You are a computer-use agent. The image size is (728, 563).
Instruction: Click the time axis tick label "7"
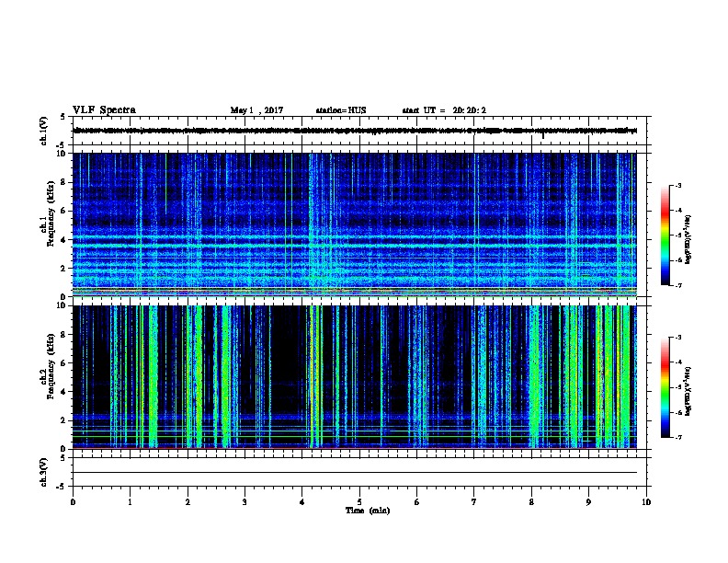(x=474, y=502)
